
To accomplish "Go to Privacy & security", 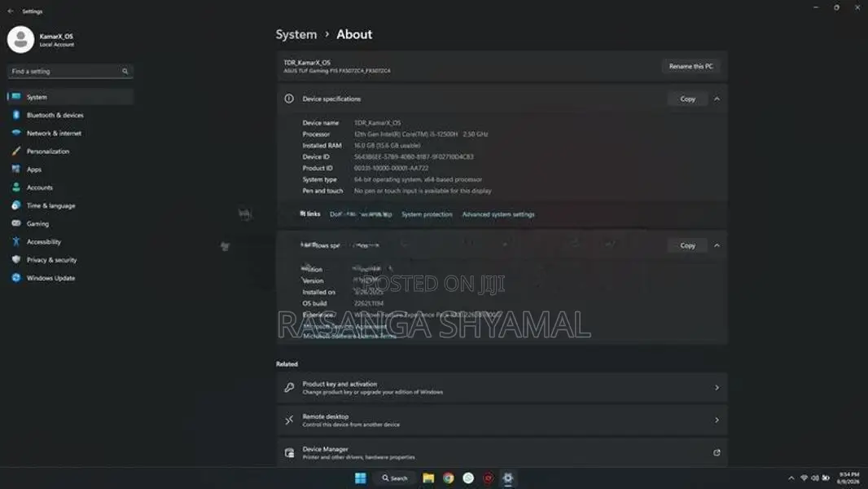I will coord(70,260).
